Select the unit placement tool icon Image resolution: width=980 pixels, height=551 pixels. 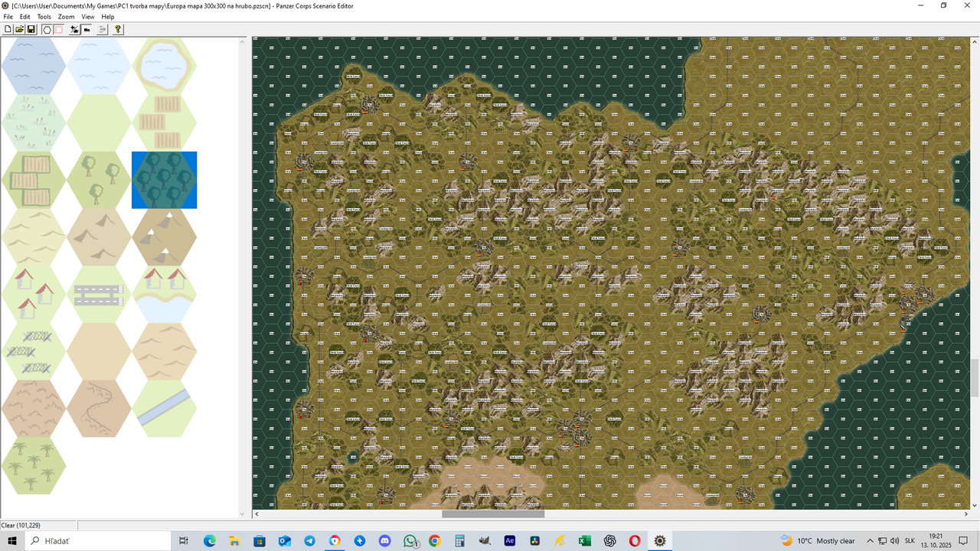pos(75,29)
